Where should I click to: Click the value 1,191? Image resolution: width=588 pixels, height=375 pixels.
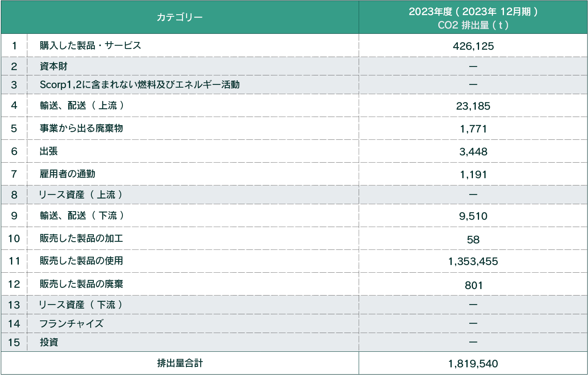(x=473, y=174)
